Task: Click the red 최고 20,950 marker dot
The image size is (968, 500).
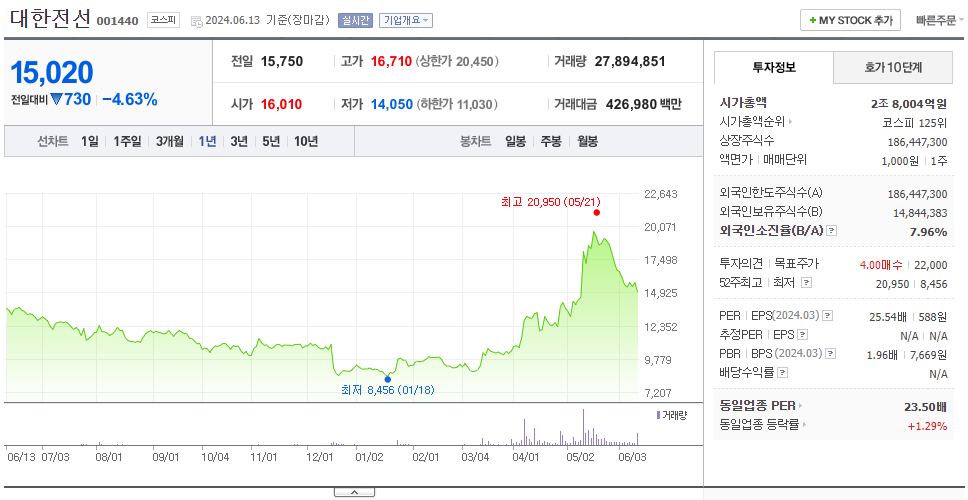Action: click(596, 212)
